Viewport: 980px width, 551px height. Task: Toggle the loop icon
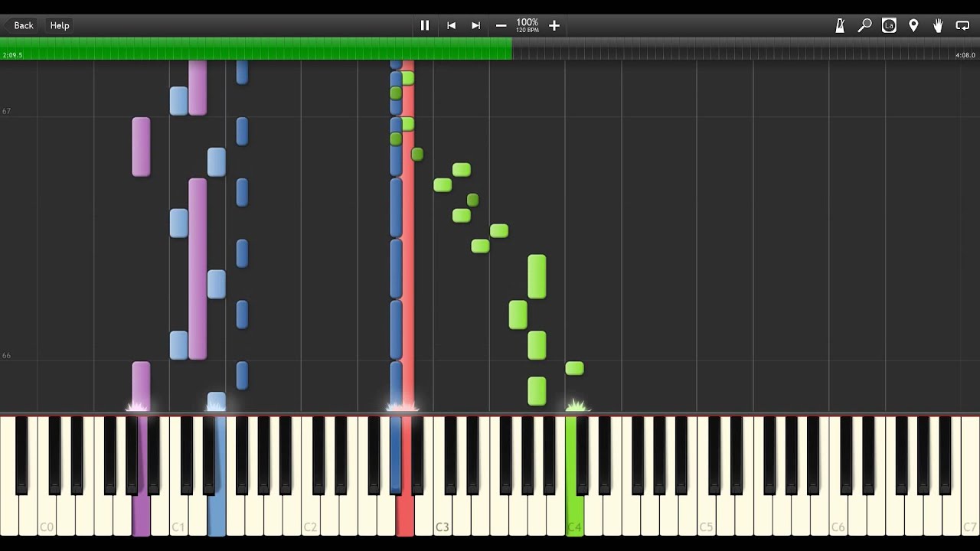point(962,25)
